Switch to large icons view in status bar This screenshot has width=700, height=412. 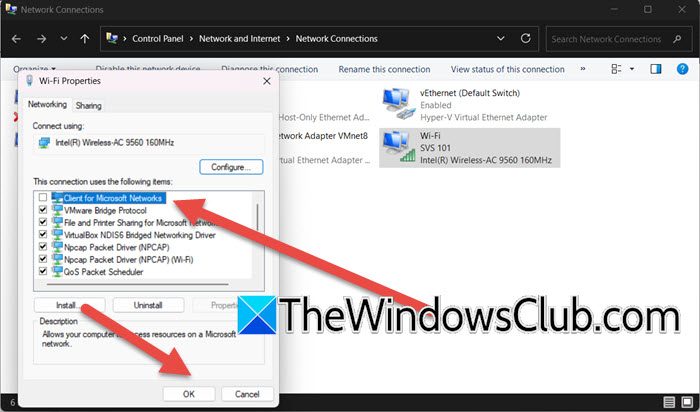[x=687, y=400]
